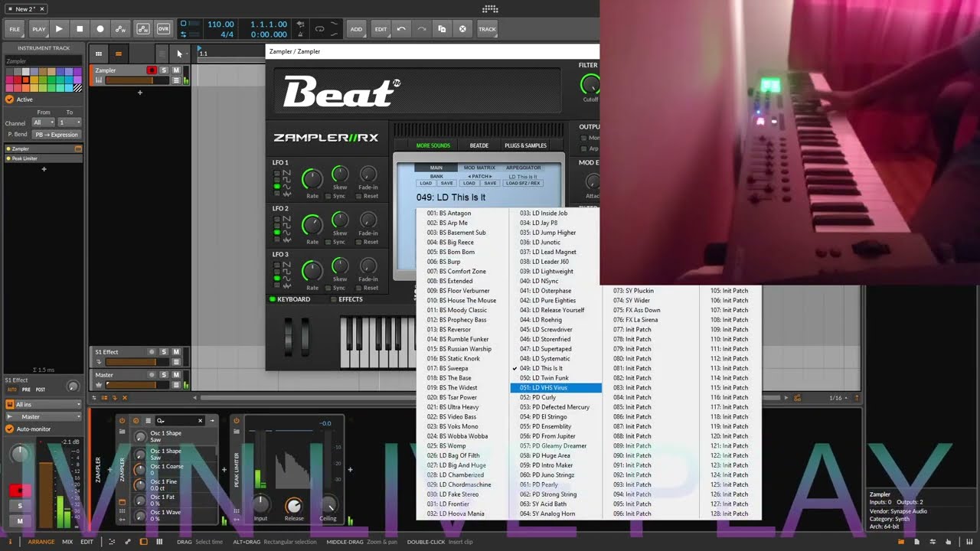980x551 pixels.
Task: Open the ADD menu
Action: 356,29
